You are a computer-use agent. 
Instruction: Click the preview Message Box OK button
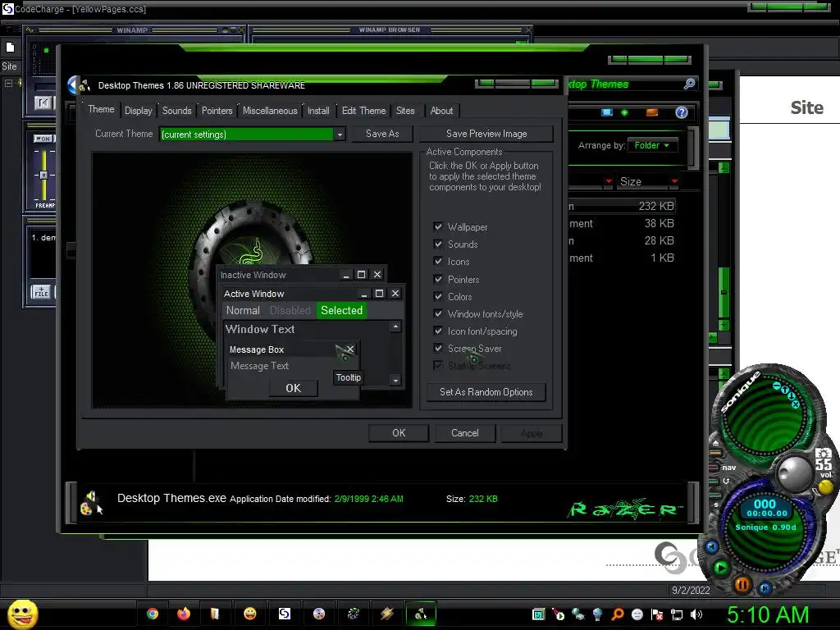point(293,388)
